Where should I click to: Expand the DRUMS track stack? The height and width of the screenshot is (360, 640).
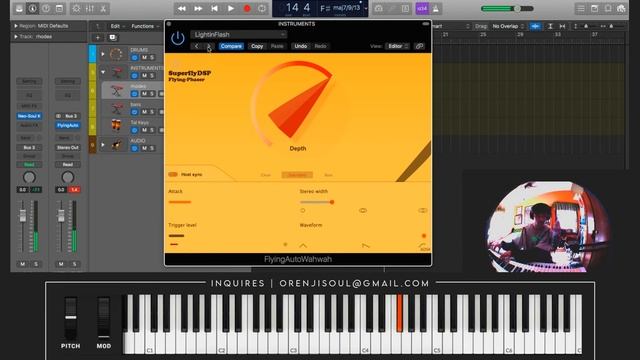[103, 54]
